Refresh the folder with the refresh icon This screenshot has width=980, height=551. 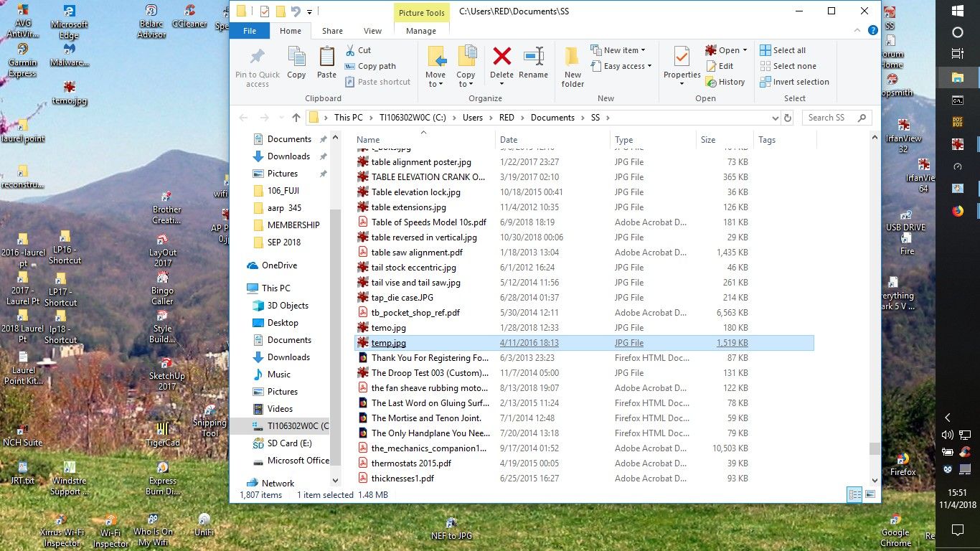(x=788, y=118)
